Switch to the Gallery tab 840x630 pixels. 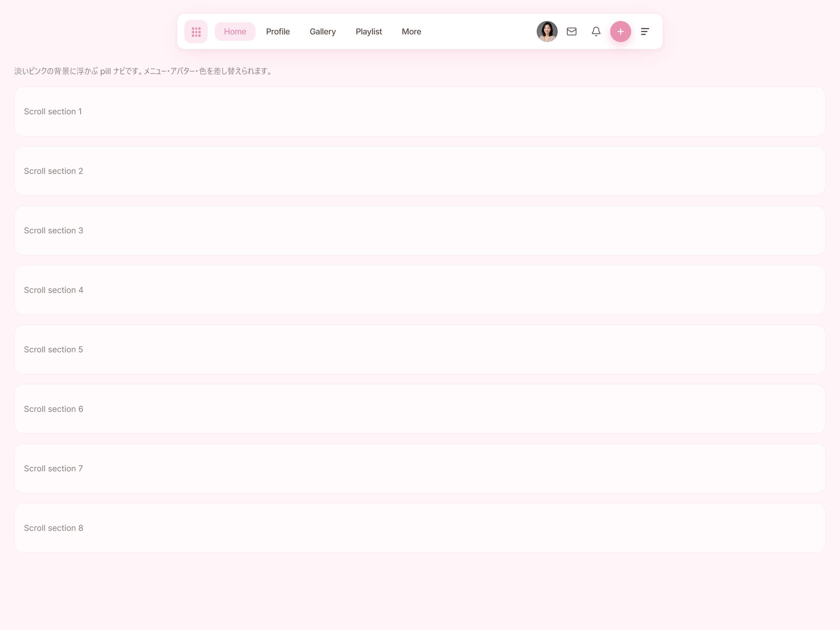(323, 32)
